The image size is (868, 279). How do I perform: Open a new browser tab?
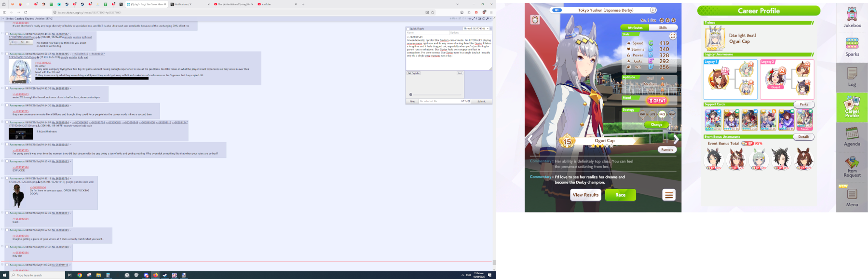pyautogui.click(x=303, y=4)
